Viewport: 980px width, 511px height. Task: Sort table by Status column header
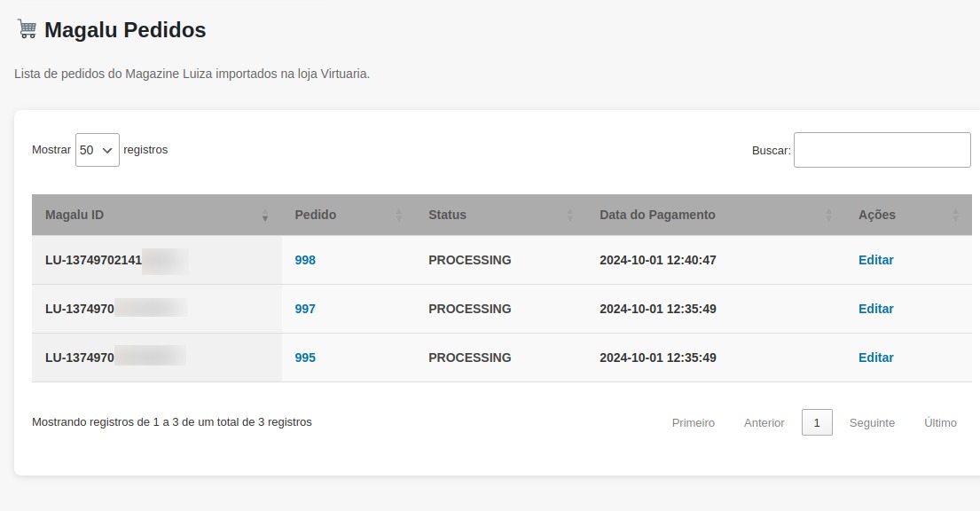500,215
